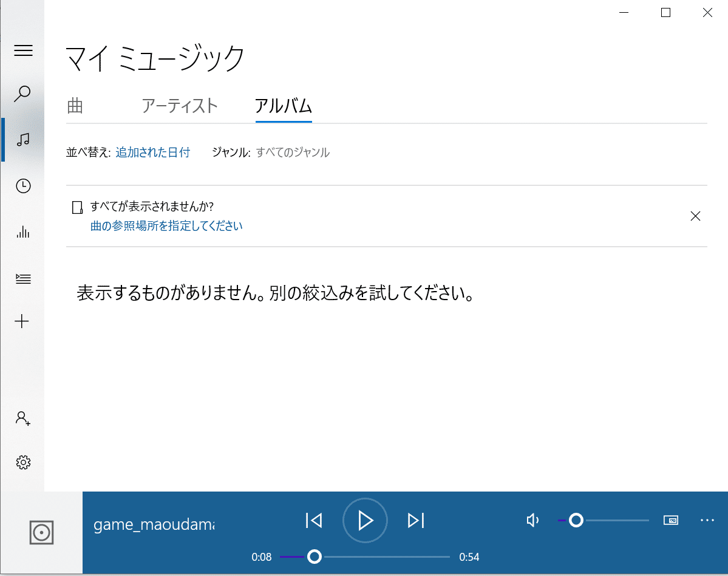Go to previous track
The height and width of the screenshot is (576, 728).
tap(314, 520)
